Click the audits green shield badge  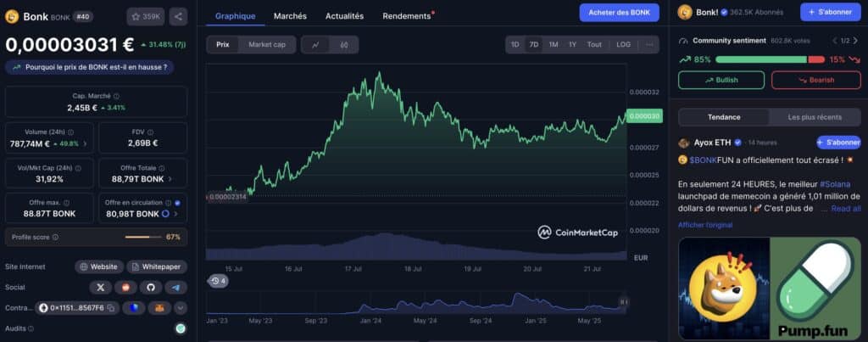pyautogui.click(x=181, y=328)
